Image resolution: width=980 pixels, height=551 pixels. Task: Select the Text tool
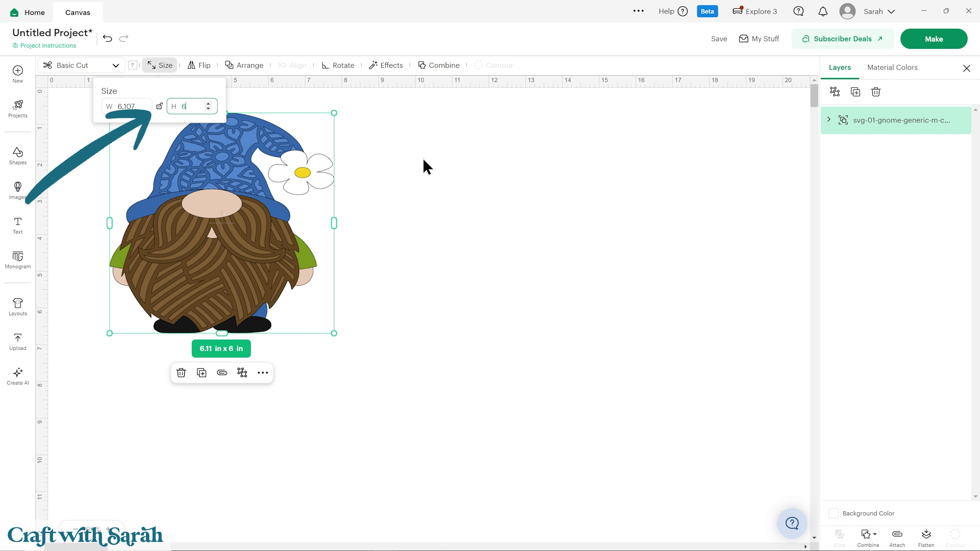[x=18, y=225]
